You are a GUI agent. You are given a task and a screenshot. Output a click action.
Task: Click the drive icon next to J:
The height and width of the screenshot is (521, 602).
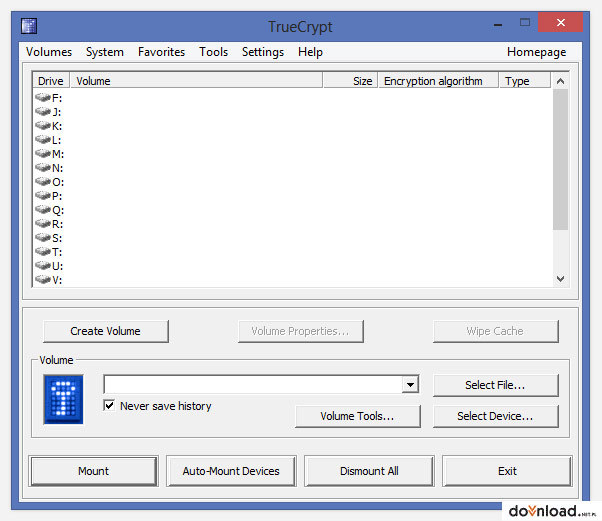(43, 111)
